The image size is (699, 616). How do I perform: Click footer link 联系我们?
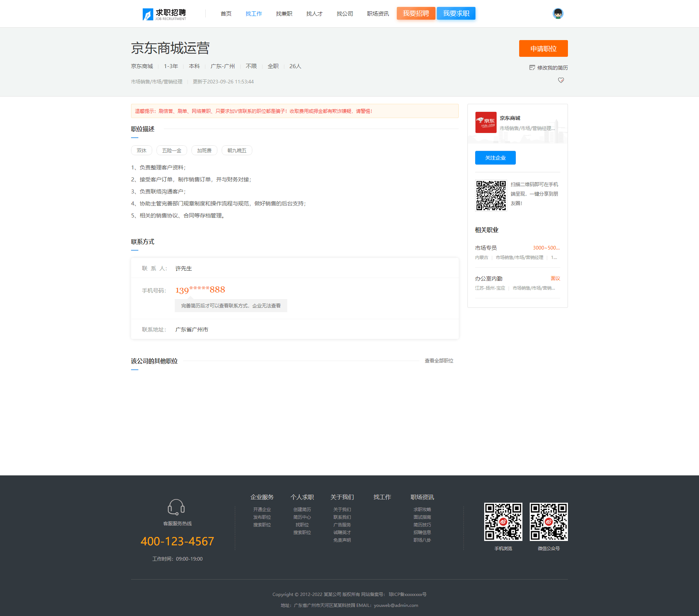pos(342,517)
